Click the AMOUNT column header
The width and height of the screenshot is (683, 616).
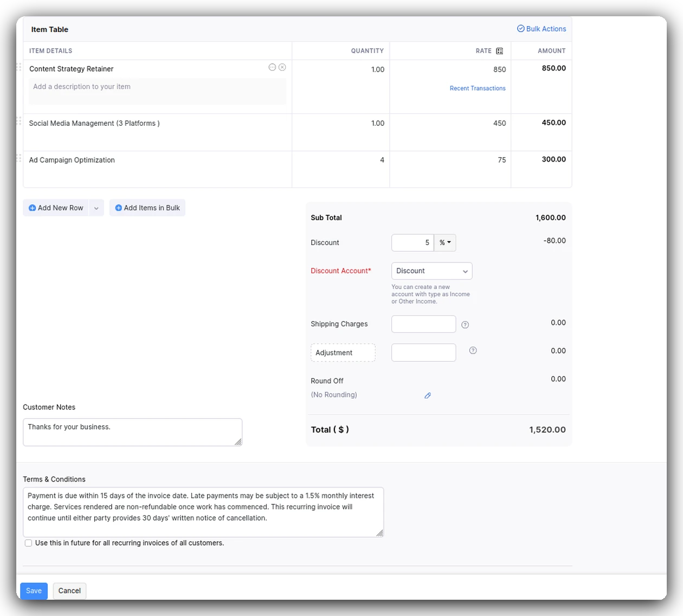click(x=552, y=51)
